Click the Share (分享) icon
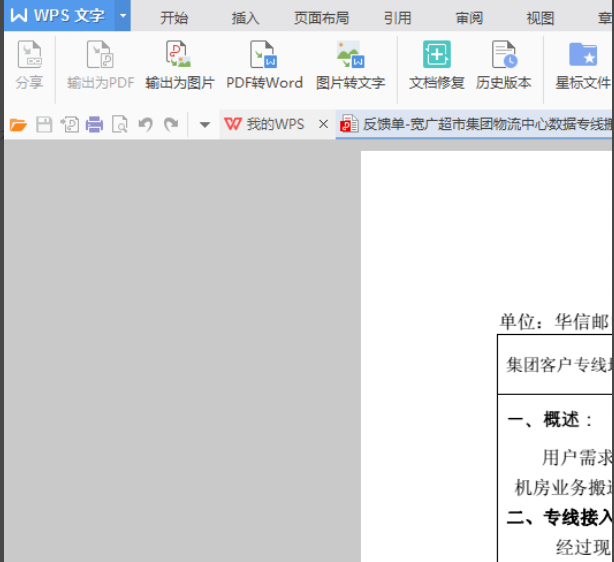 (x=29, y=56)
